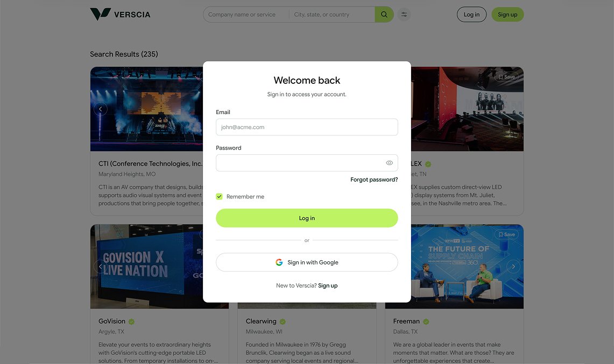The height and width of the screenshot is (364, 614).
Task: Click the Log in button in the header
Action: (x=471, y=15)
